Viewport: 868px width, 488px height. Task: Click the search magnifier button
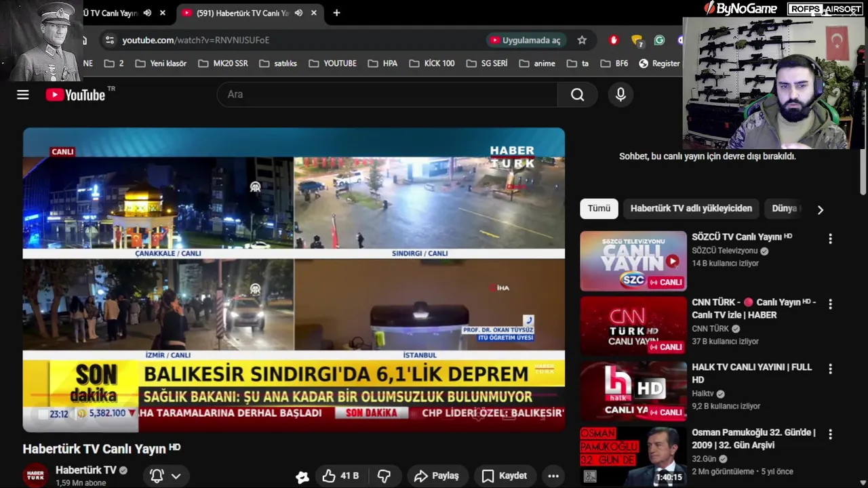577,95
